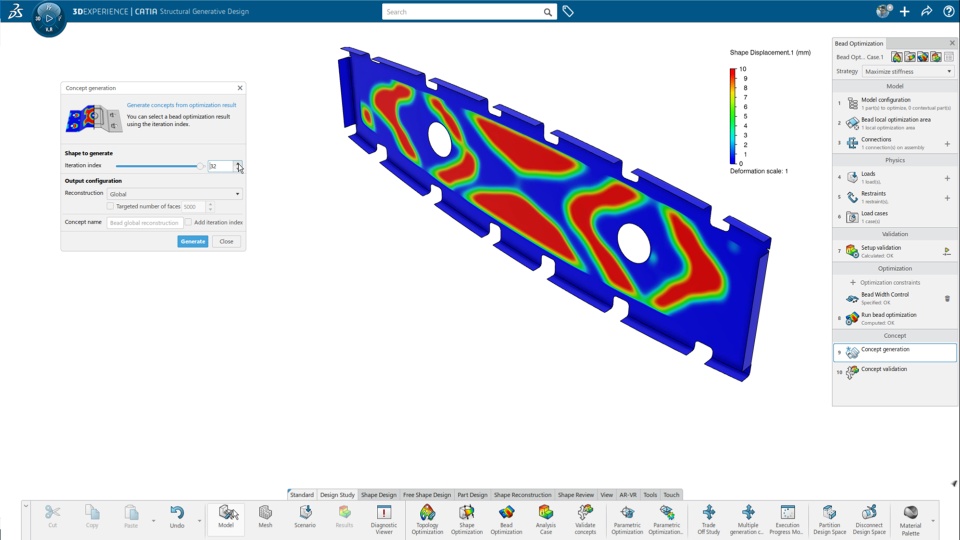Open the Diagnostic Viewer
The image size is (960, 540).
tap(384, 519)
